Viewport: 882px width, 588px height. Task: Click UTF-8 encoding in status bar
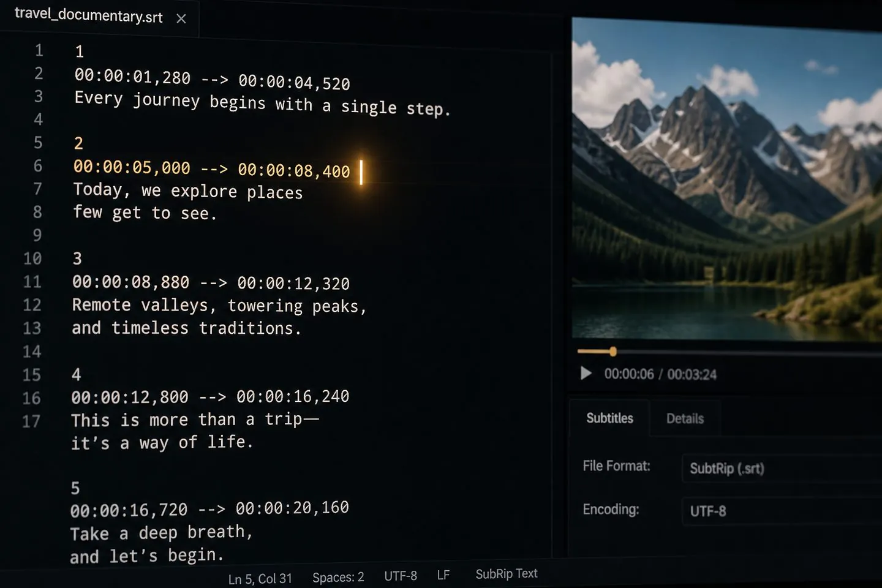click(x=401, y=576)
